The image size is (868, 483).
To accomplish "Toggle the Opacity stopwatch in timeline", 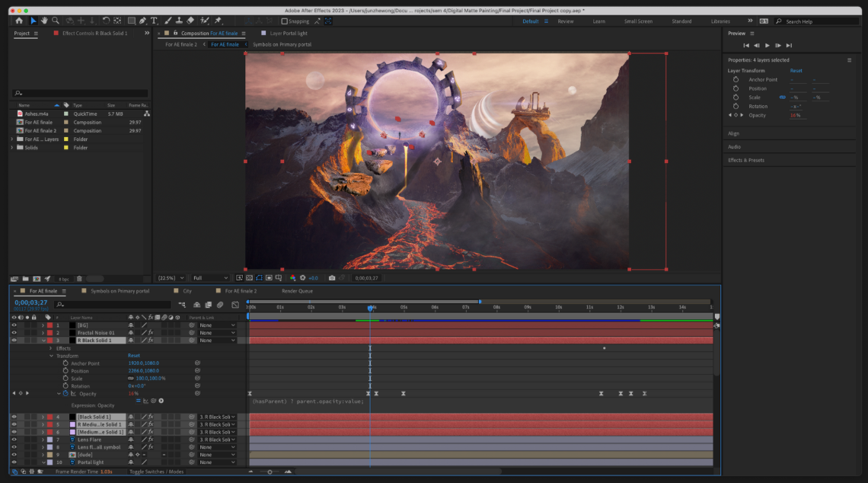I will (x=65, y=393).
